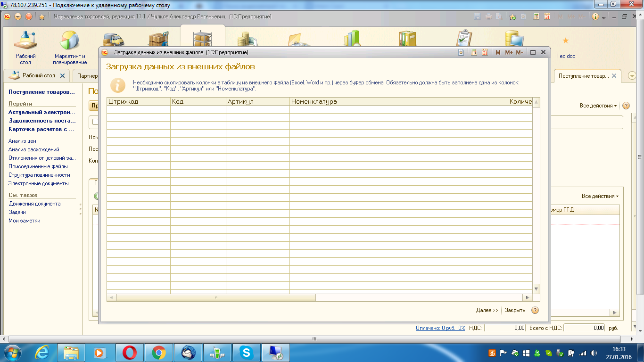Open calendar icon in the dialog title bar

pos(485,52)
